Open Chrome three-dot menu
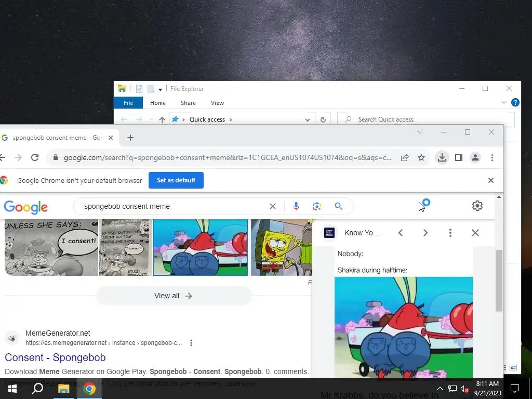The height and width of the screenshot is (399, 532). [x=492, y=157]
